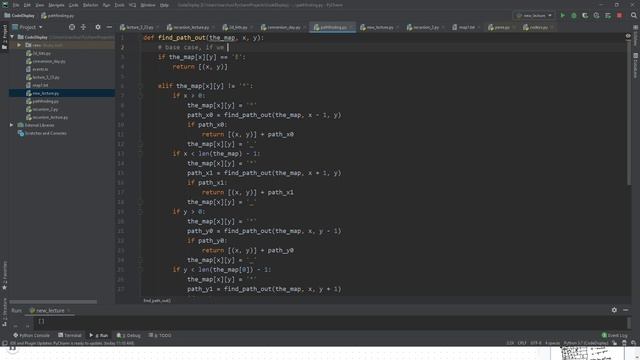
Task: Open the Event Log
Action: point(614,335)
